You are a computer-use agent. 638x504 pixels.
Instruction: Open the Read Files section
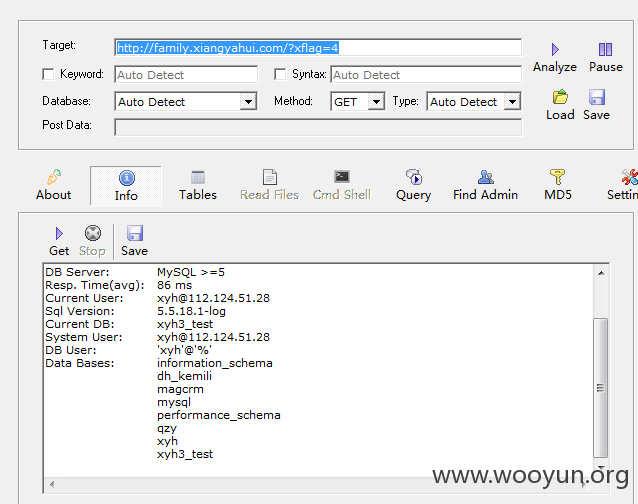269,185
